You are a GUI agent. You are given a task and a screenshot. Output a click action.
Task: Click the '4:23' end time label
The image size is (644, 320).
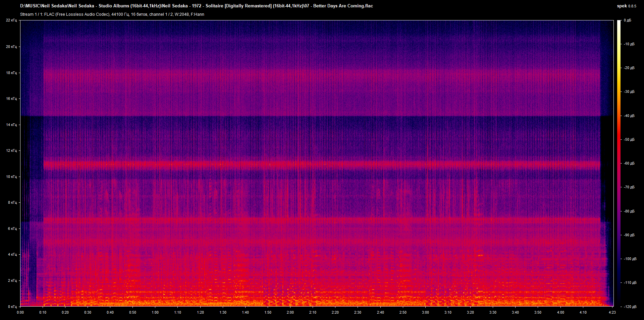pos(612,312)
